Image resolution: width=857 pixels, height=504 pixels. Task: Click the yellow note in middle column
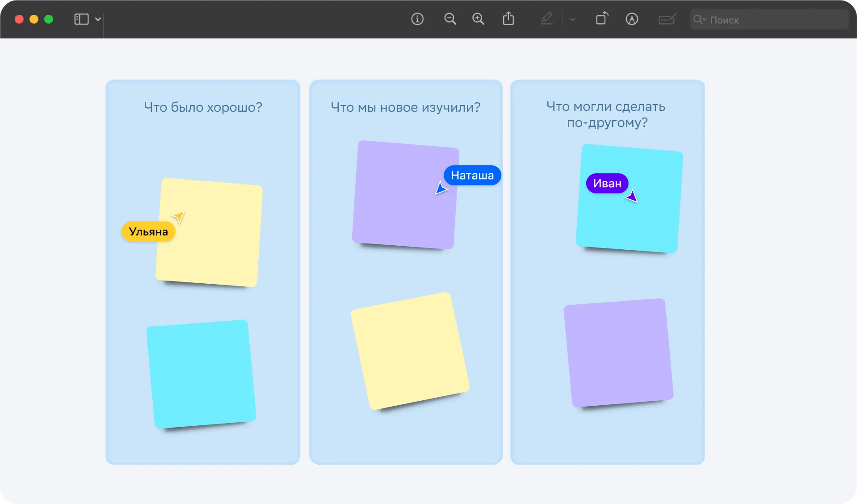410,351
